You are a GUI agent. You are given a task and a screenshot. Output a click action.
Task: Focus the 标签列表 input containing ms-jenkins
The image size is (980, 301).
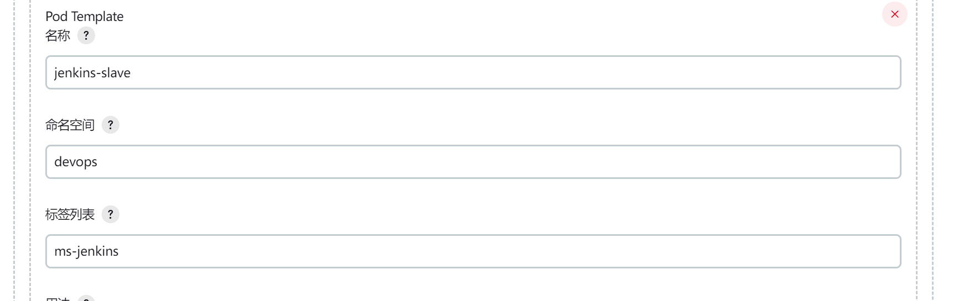[x=473, y=251]
